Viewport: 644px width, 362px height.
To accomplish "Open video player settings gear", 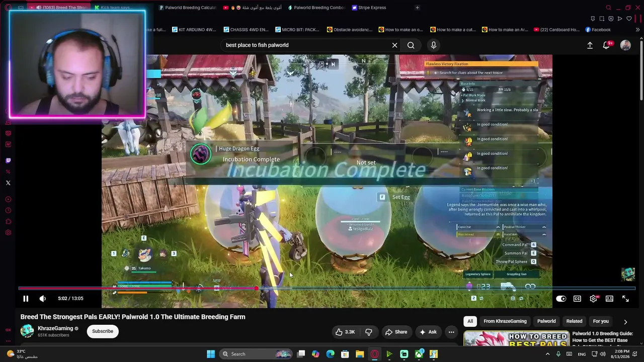I will pos(594,299).
